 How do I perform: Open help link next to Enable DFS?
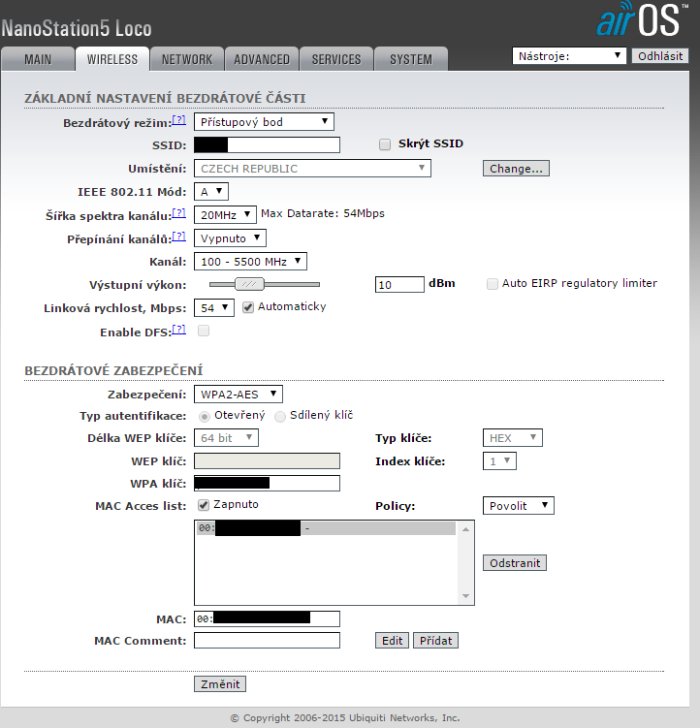pos(178,330)
